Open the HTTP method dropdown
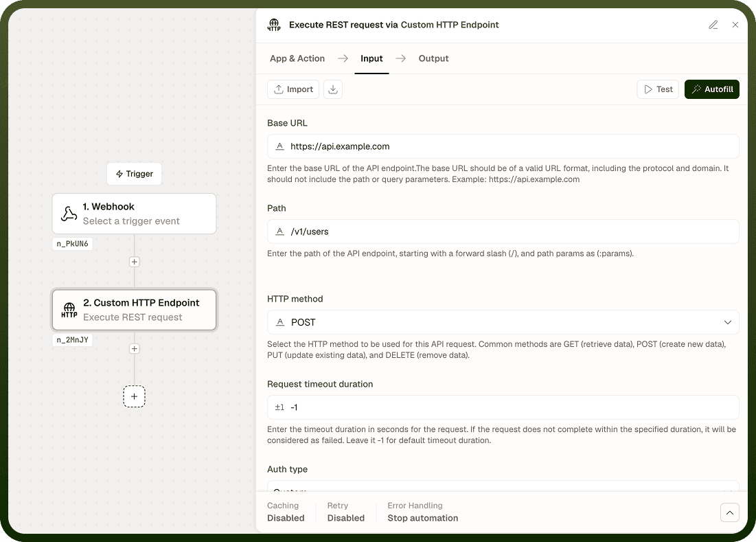Image resolution: width=756 pixels, height=542 pixels. 503,322
